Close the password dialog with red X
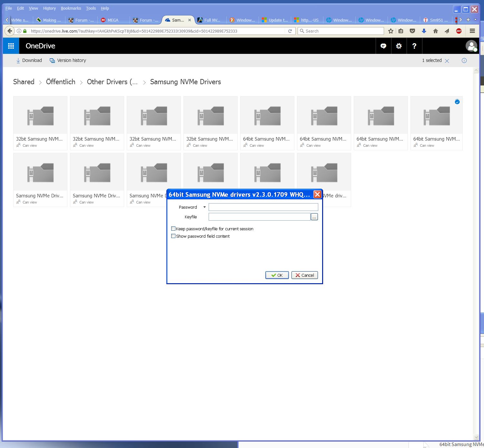 point(317,194)
